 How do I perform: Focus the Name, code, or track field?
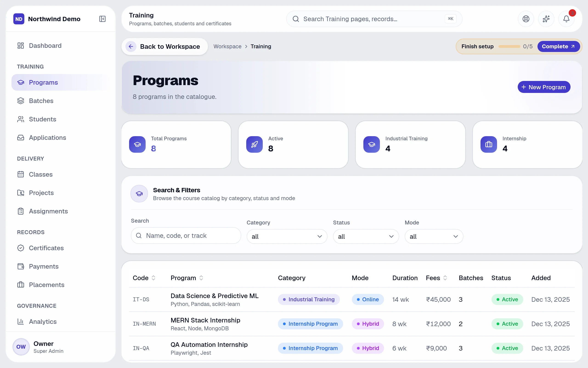point(186,236)
